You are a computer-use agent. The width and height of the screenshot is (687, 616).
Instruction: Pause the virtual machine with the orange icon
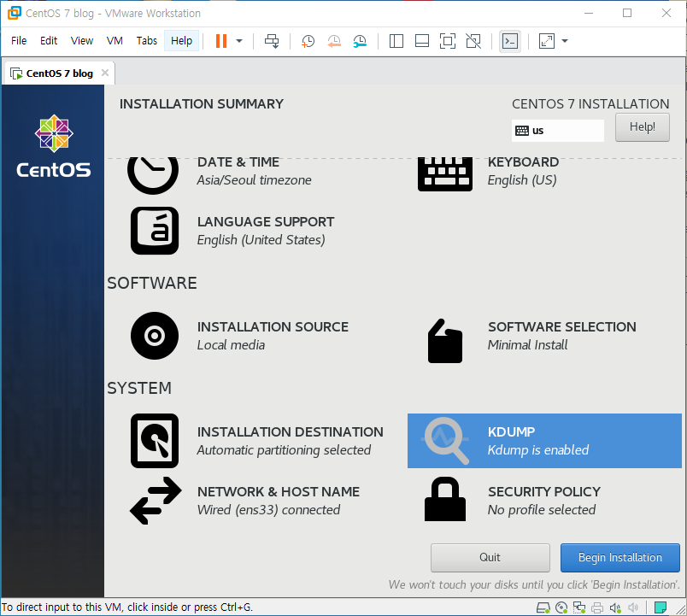coord(221,41)
